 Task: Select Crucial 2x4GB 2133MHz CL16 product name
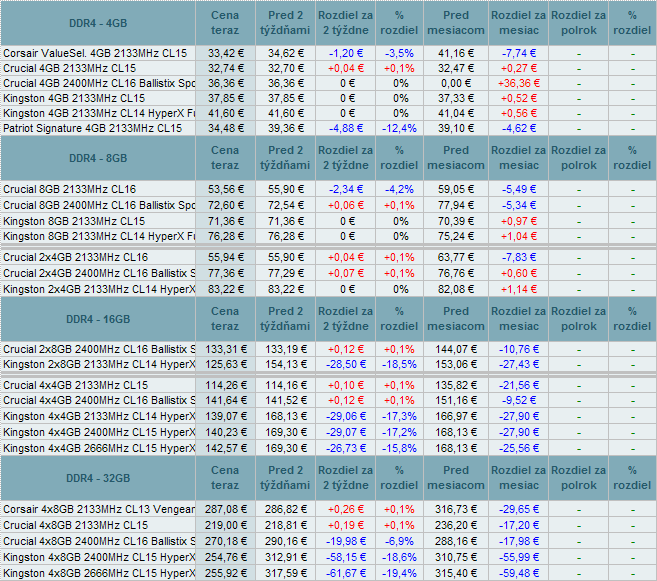(75, 257)
